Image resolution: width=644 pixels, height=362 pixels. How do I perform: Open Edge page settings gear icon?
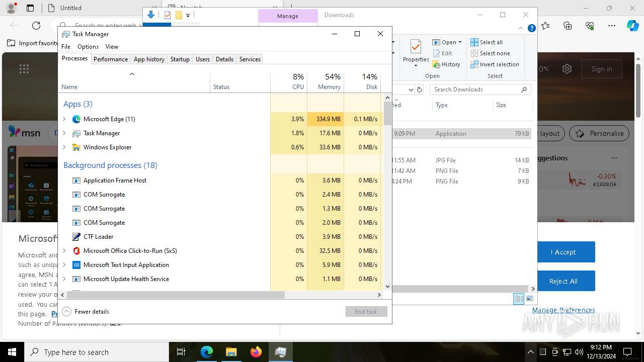click(x=567, y=69)
